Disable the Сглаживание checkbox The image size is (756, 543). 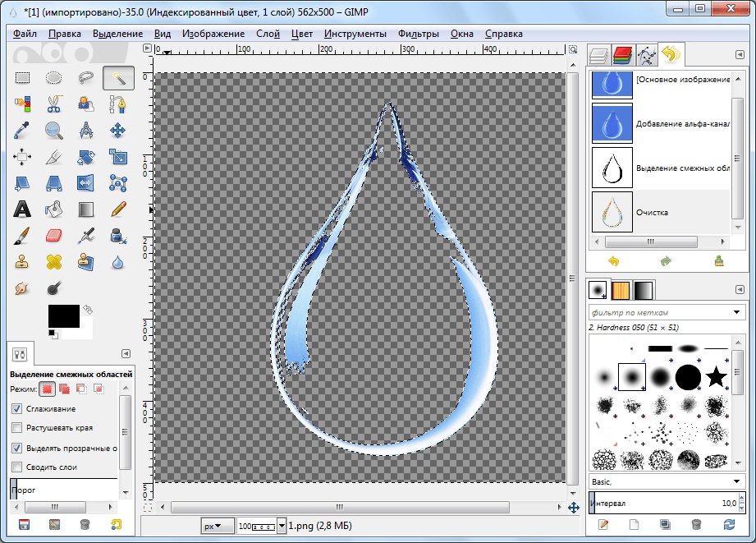tap(17, 408)
